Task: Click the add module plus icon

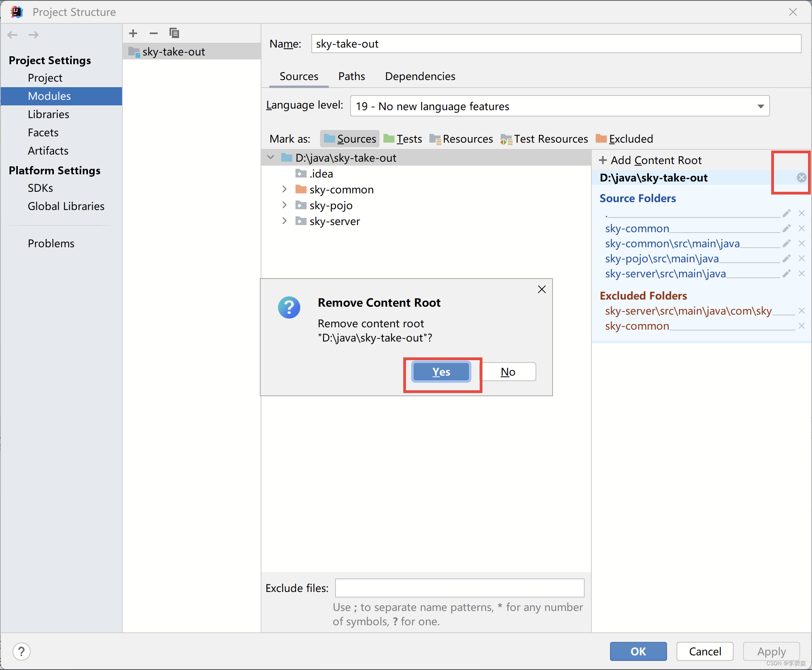Action: click(133, 33)
